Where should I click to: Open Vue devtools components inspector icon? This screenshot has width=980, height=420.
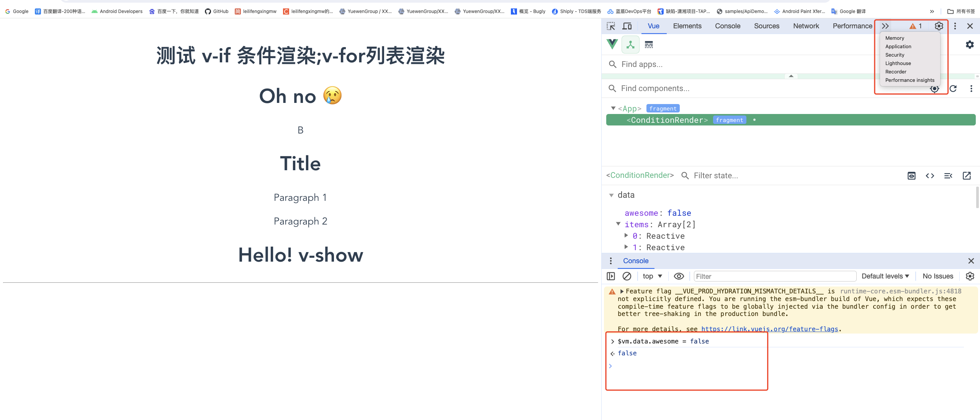pos(630,45)
